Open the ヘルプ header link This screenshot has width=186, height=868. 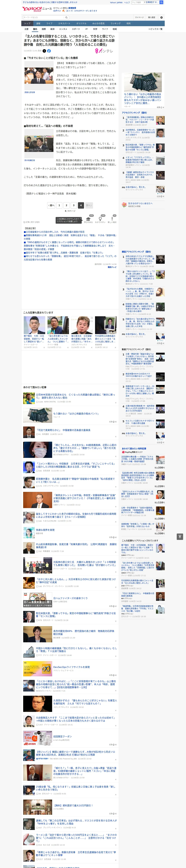pyautogui.click(x=127, y=2)
